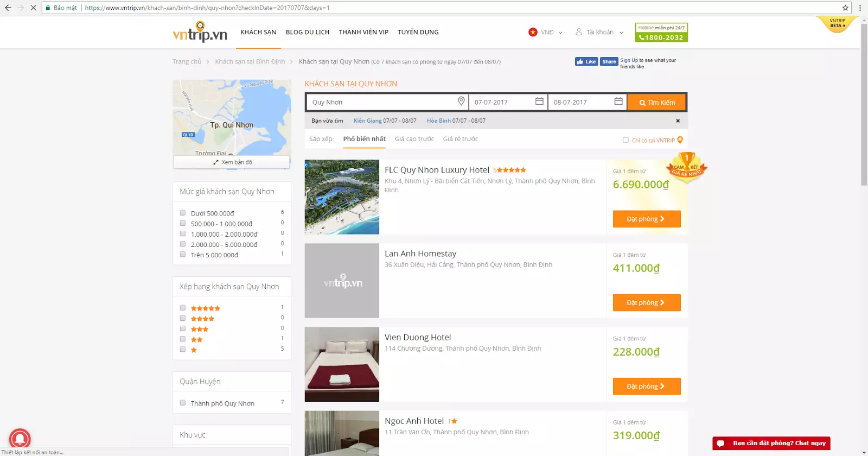Check the two-star rating filter
Viewport: 868px width, 456px height.
[183, 339]
